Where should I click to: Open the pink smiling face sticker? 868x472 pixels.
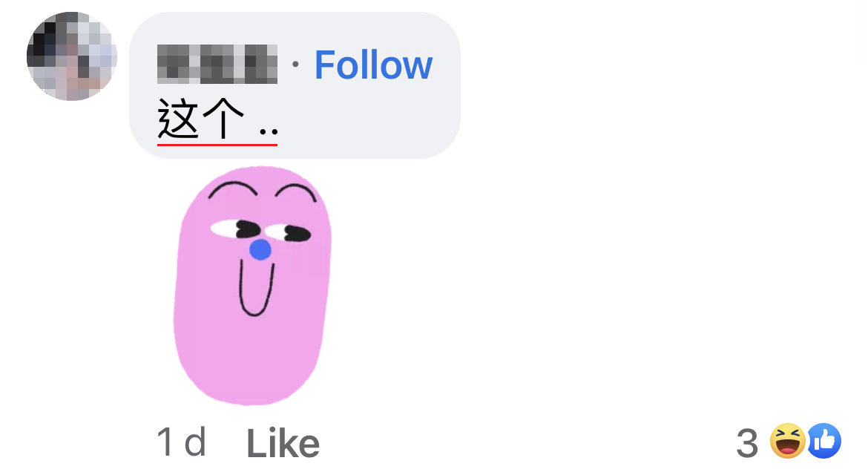[x=252, y=285]
